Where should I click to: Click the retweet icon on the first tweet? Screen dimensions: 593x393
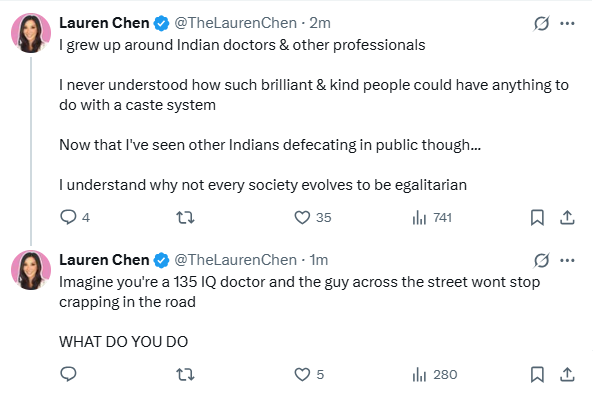pos(185,217)
